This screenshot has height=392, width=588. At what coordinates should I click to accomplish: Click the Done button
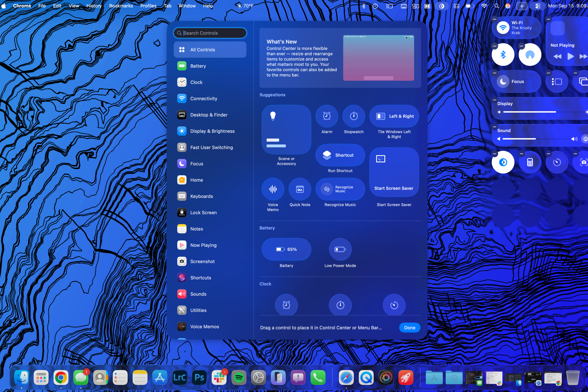pyautogui.click(x=409, y=328)
